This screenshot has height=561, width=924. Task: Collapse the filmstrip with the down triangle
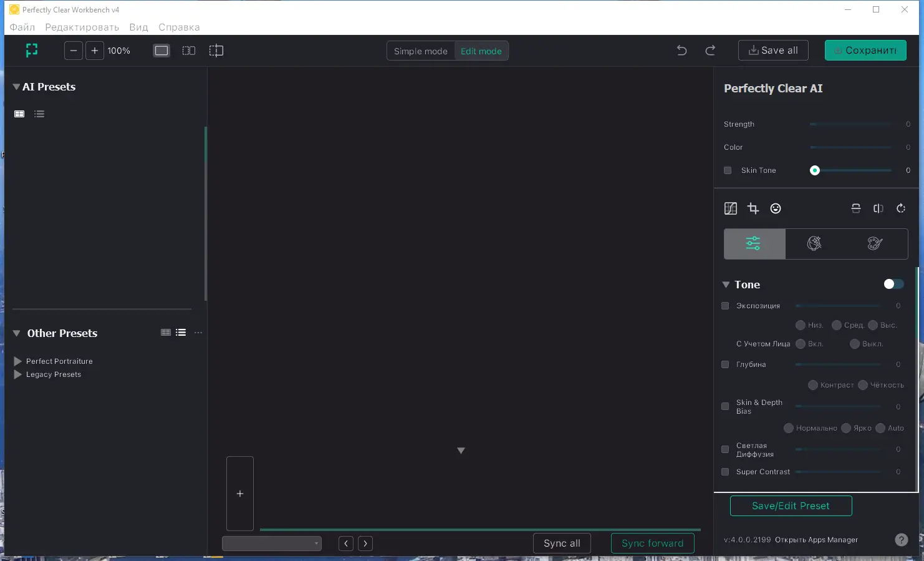[x=461, y=451]
